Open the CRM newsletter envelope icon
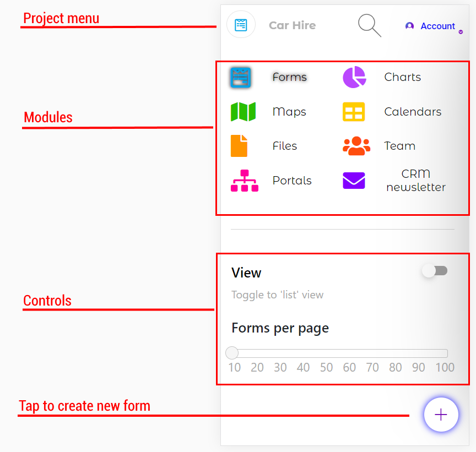 click(354, 181)
